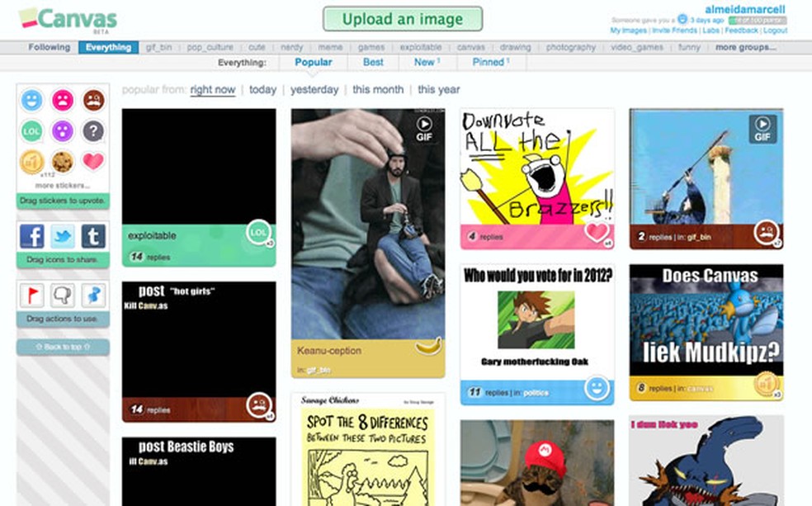The height and width of the screenshot is (506, 812).
Task: Click politics link on Gary Oak post
Action: click(536, 393)
